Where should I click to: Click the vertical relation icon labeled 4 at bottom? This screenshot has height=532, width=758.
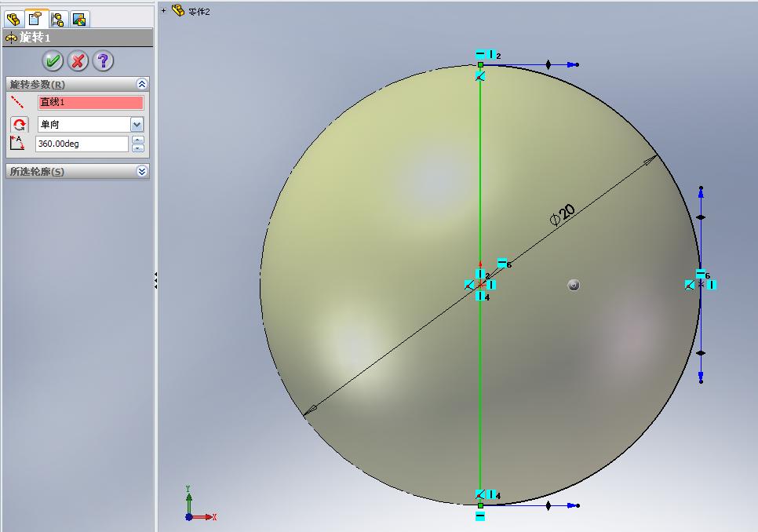pyautogui.click(x=492, y=494)
